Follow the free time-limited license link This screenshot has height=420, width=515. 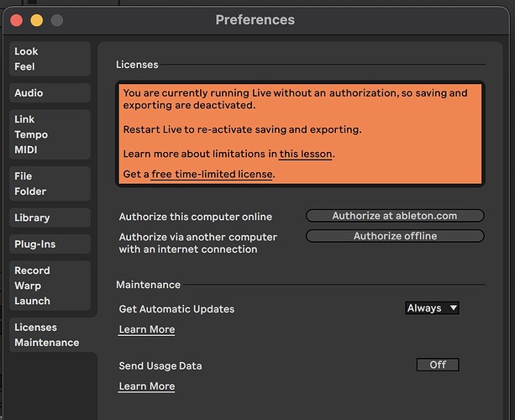tap(212, 174)
